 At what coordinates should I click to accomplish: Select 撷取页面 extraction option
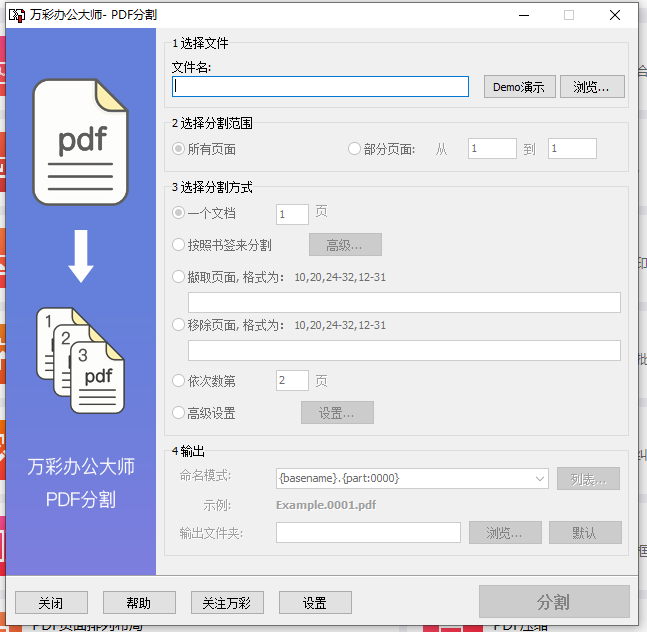(179, 277)
